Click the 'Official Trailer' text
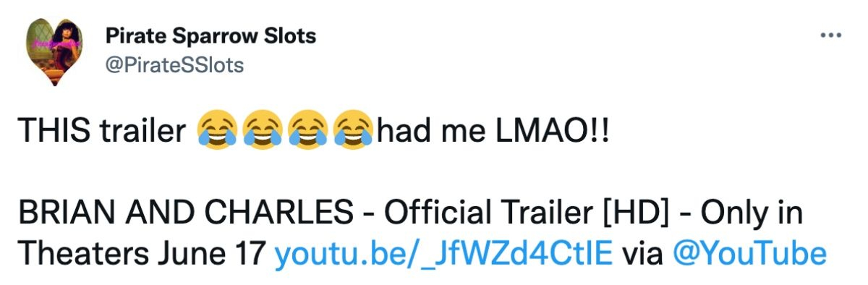This screenshot has width=868, height=285. 488,212
